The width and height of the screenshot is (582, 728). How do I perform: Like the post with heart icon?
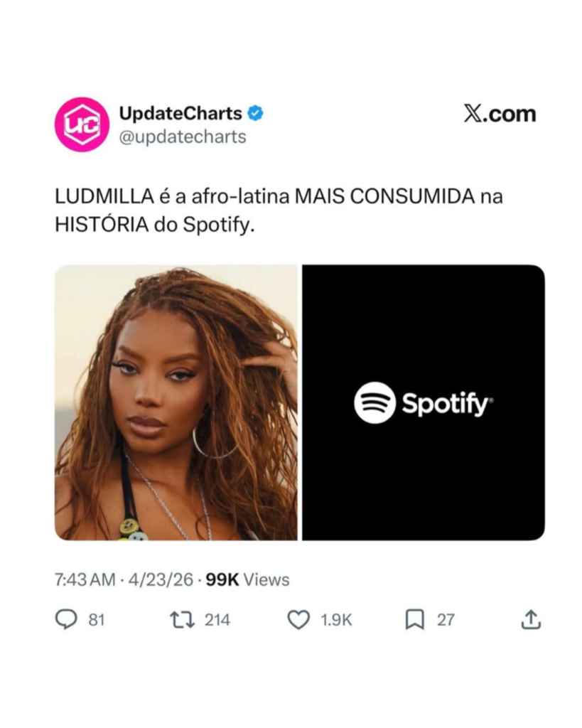pyautogui.click(x=299, y=620)
